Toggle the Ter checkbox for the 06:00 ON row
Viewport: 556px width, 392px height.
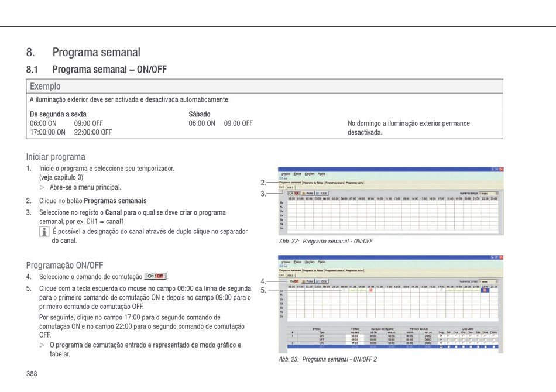point(448,336)
